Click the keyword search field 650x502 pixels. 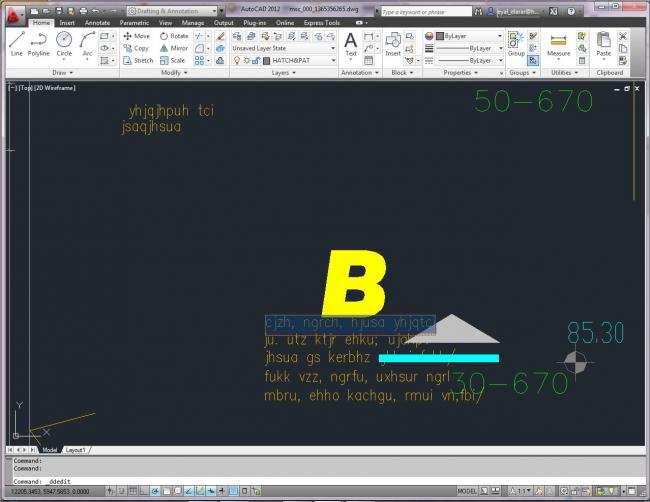[432, 11]
